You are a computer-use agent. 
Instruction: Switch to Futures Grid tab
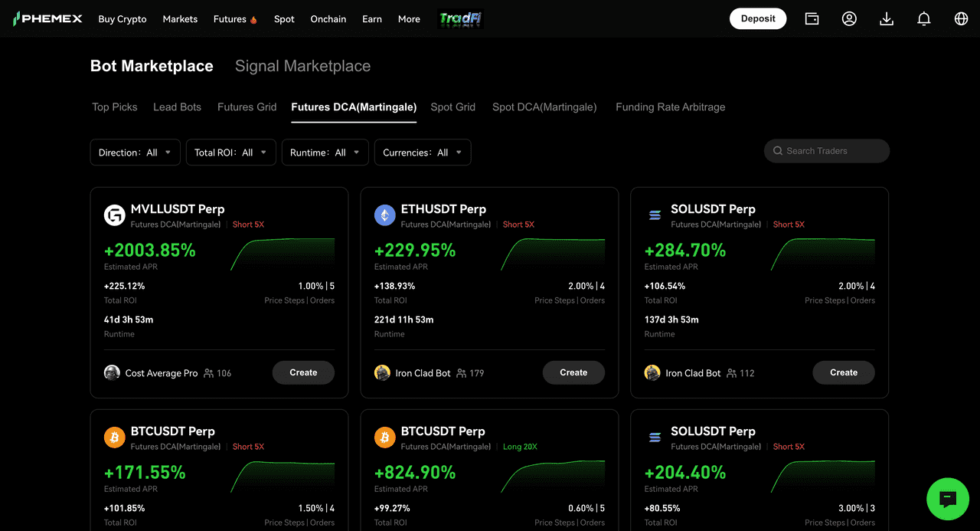[247, 107]
